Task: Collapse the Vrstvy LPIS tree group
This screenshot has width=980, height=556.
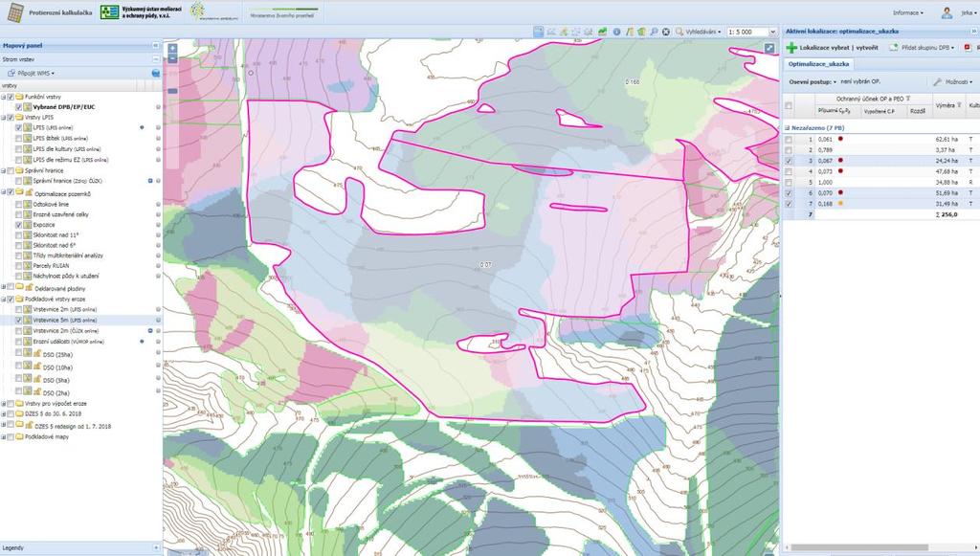Action: 3,117
